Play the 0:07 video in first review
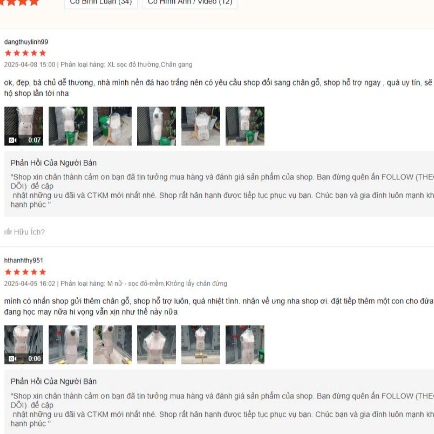 23,126
